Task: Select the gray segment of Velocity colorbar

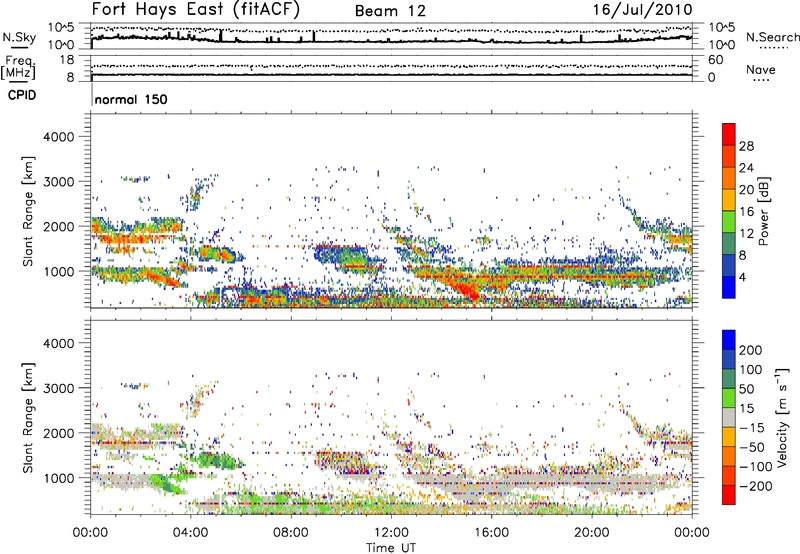Action: [729, 417]
